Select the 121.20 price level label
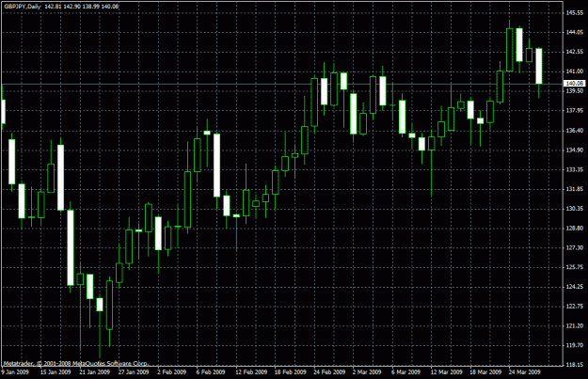This screenshot has width=588, height=379. click(575, 325)
